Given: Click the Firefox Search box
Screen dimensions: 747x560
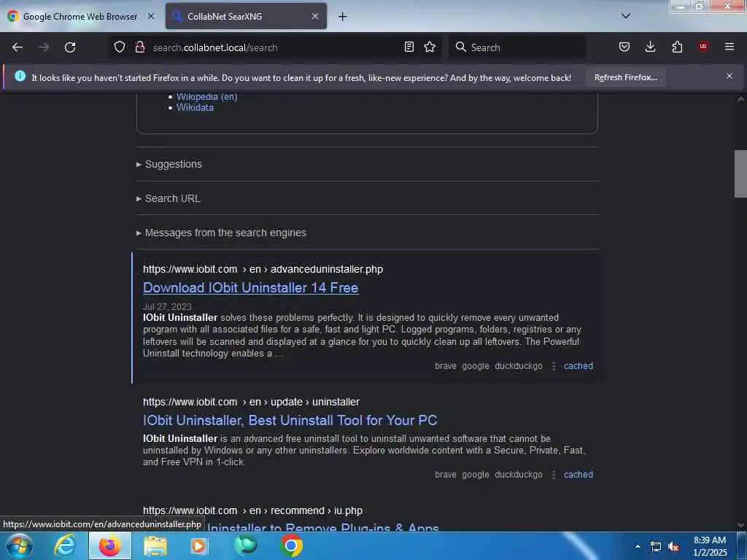Looking at the screenshot, I should [517, 47].
